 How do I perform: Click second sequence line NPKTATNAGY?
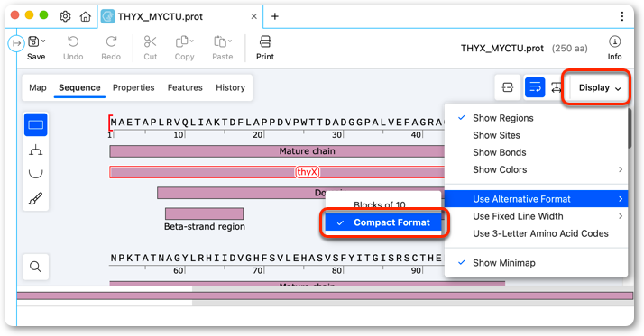pos(277,258)
